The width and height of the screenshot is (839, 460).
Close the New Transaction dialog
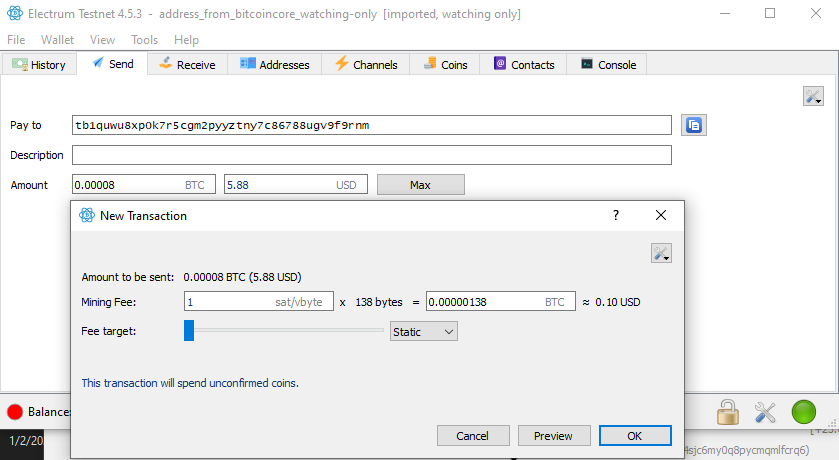pyautogui.click(x=661, y=215)
